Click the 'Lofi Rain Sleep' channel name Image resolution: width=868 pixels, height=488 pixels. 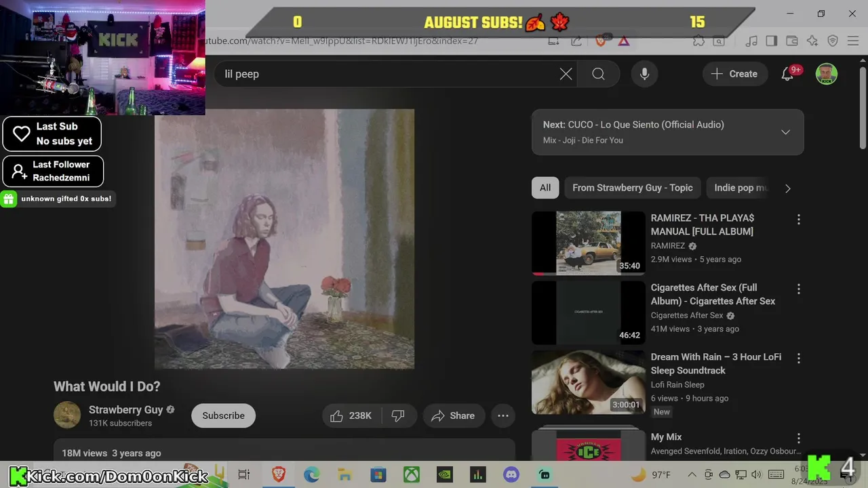point(677,384)
